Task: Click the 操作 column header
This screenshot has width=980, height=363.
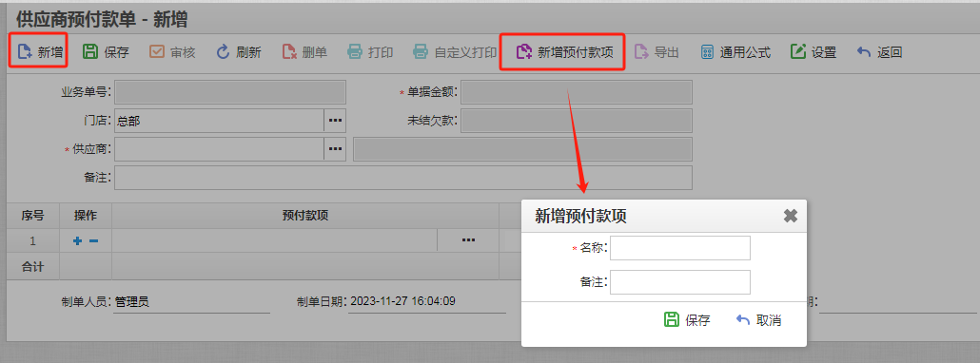Action: pyautogui.click(x=86, y=216)
